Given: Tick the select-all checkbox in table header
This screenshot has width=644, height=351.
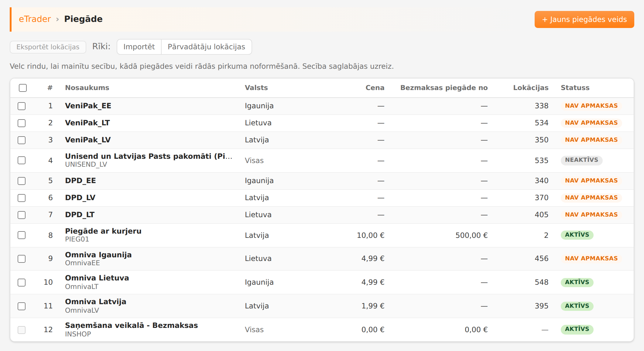Looking at the screenshot, I should [23, 88].
